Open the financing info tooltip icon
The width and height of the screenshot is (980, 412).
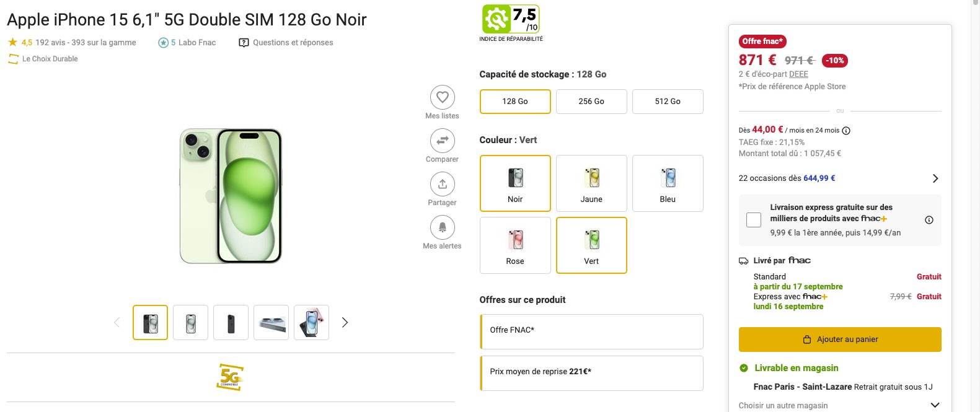coord(847,130)
